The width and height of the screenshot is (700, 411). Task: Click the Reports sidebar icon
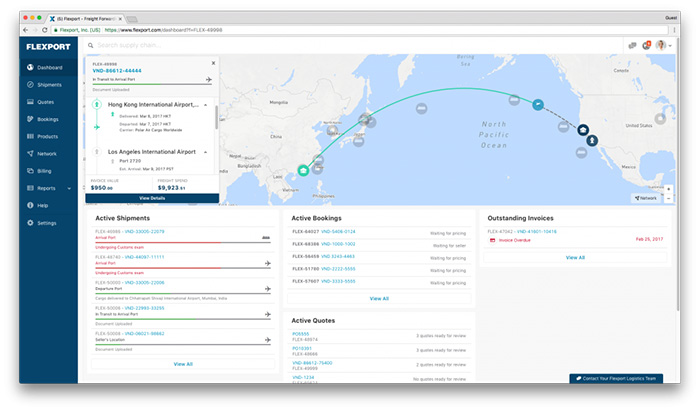coord(30,188)
